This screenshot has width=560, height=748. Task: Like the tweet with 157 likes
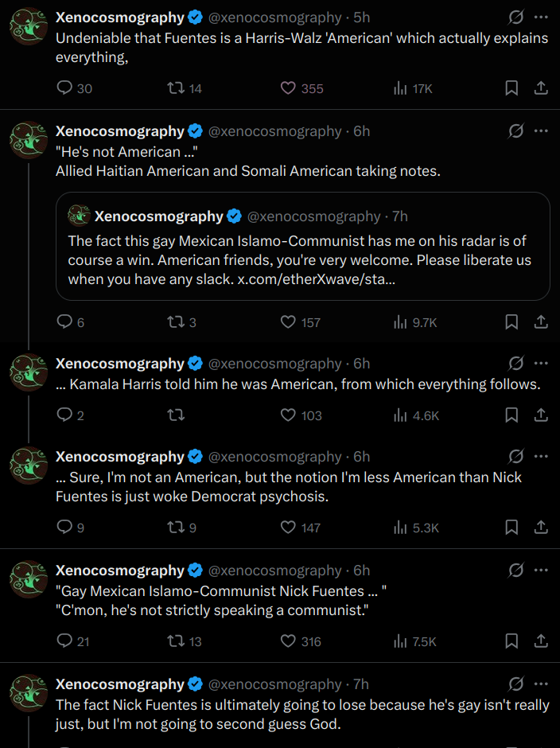tap(289, 322)
